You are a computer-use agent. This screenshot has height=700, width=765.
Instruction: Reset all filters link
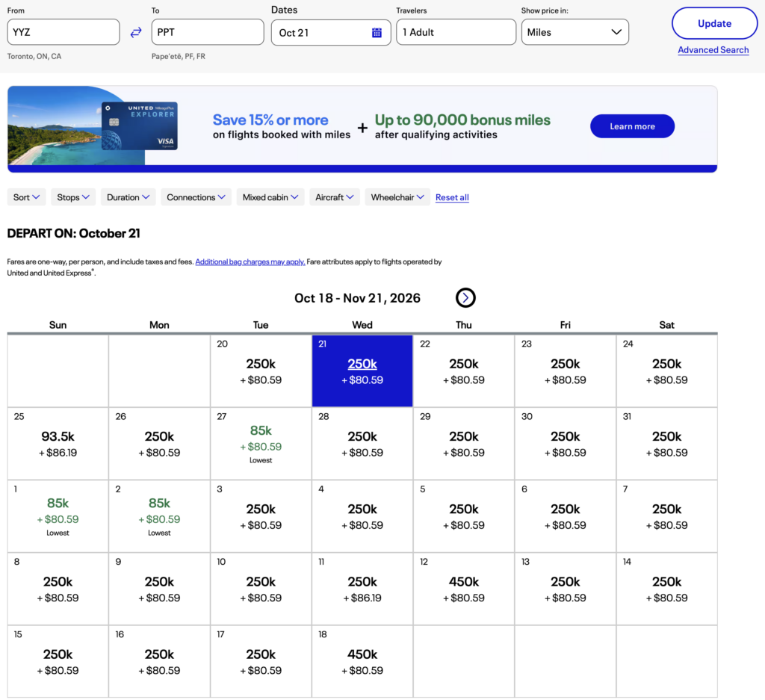tap(452, 197)
